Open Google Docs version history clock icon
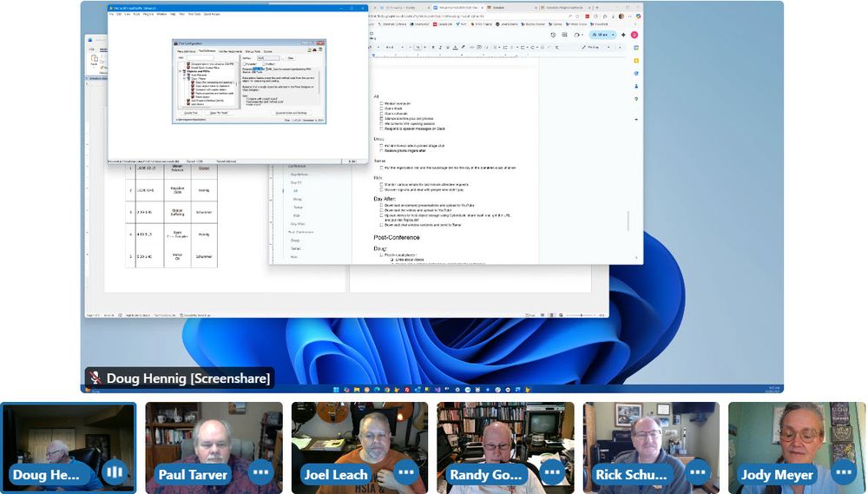Image resolution: width=868 pixels, height=494 pixels. click(553, 35)
